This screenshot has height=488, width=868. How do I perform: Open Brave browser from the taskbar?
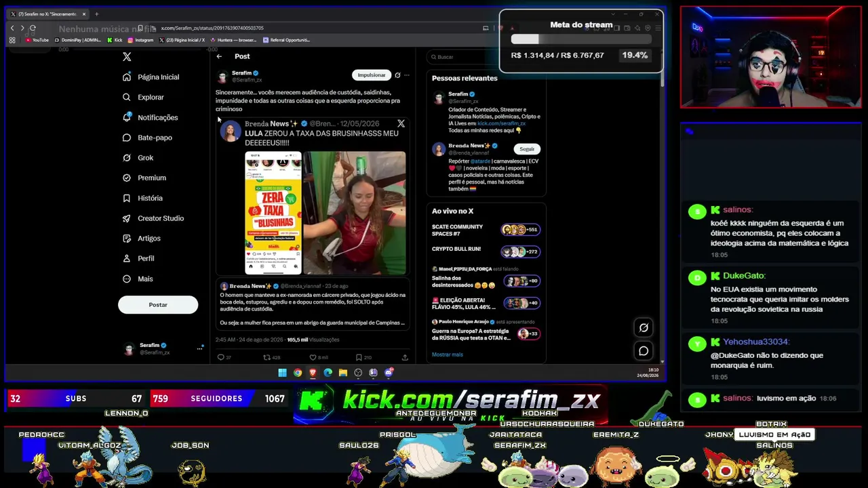click(x=313, y=372)
